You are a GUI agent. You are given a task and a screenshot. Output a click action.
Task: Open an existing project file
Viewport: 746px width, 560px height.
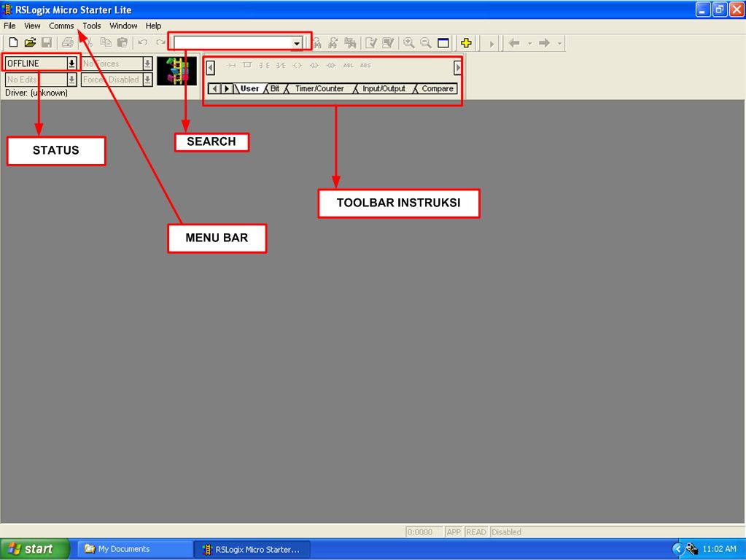[x=30, y=42]
